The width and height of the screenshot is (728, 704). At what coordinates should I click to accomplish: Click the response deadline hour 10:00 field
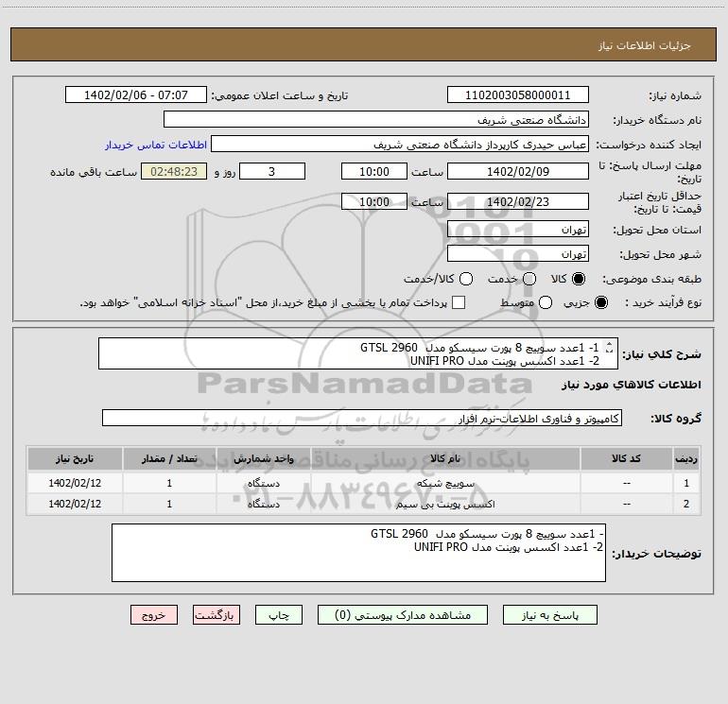[x=374, y=171]
